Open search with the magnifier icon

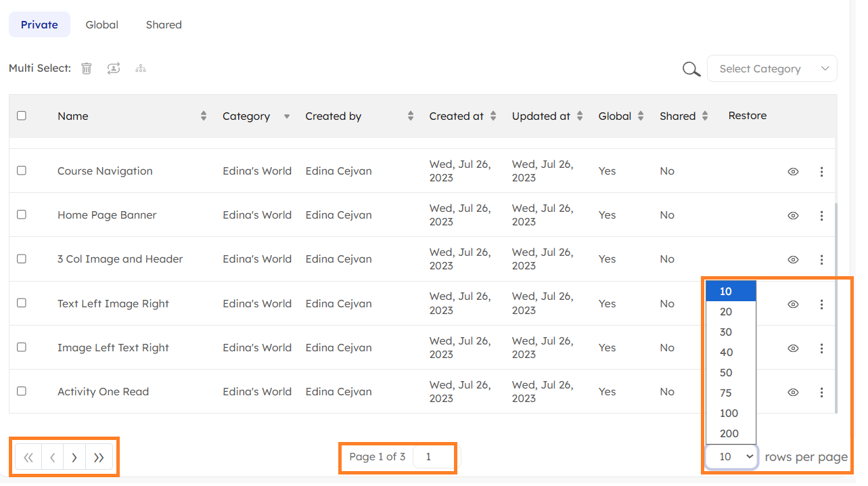click(x=691, y=69)
